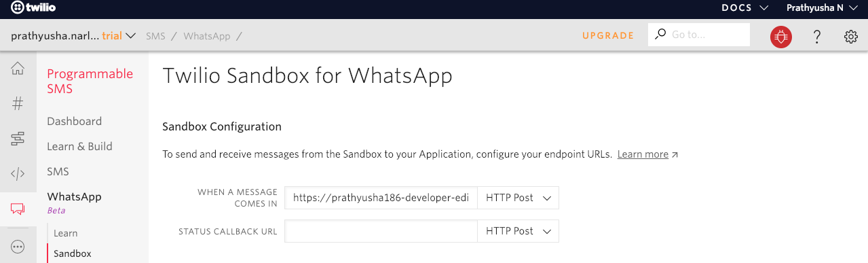
Task: Open HTTP Post dropdown for status callback
Action: click(518, 231)
